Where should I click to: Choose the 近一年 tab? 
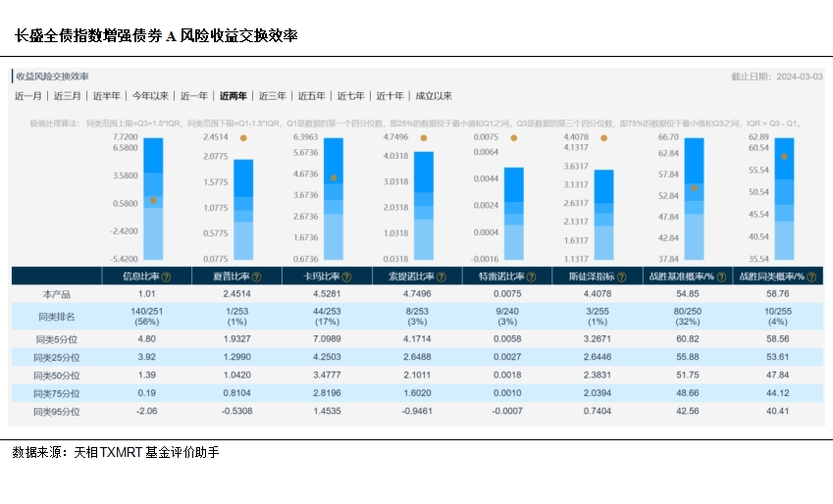click(x=194, y=96)
